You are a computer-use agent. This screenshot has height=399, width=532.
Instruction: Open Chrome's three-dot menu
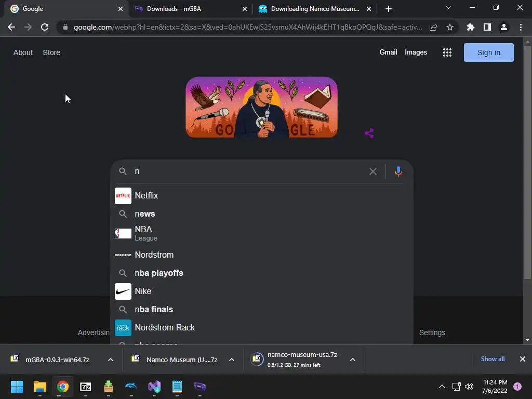point(521,27)
